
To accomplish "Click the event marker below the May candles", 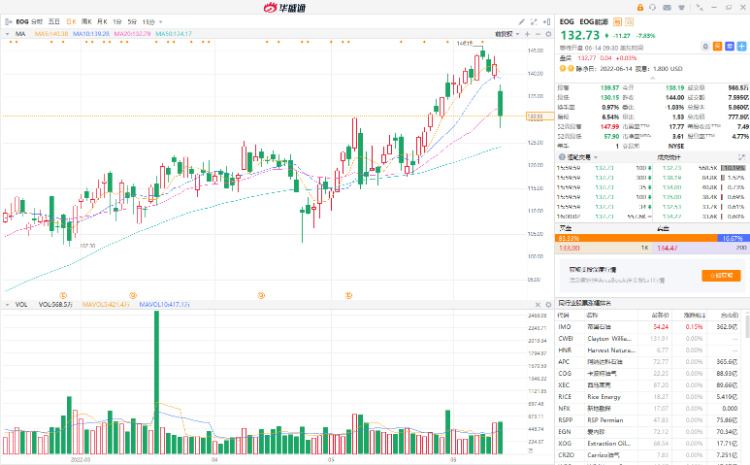I will tap(348, 296).
